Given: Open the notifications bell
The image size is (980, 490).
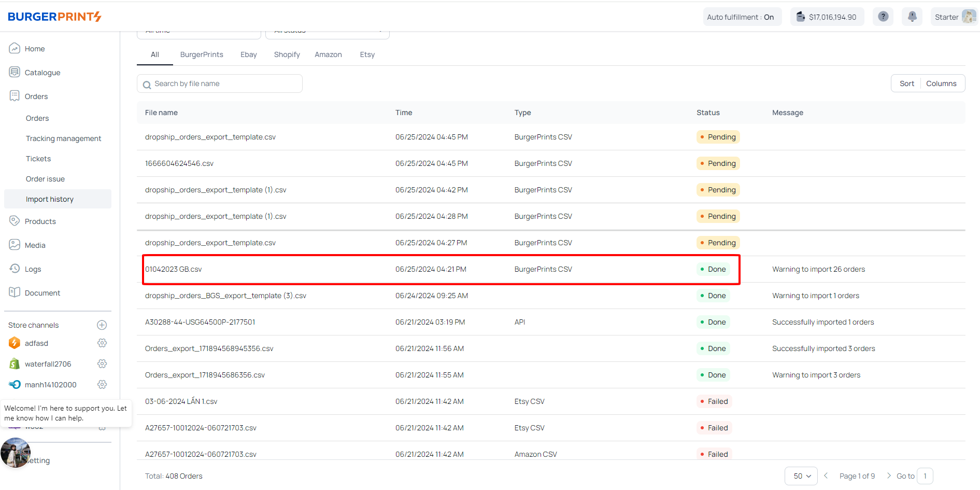Looking at the screenshot, I should coord(912,17).
